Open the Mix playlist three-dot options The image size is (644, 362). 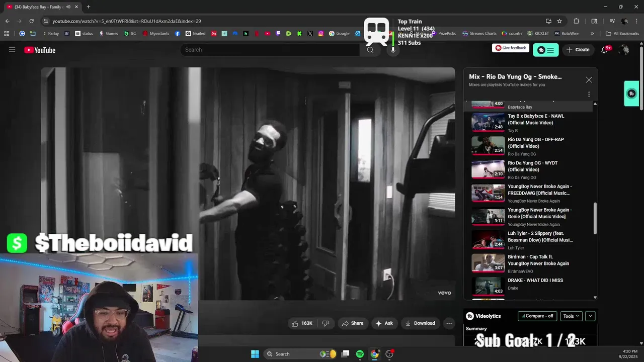tap(589, 94)
